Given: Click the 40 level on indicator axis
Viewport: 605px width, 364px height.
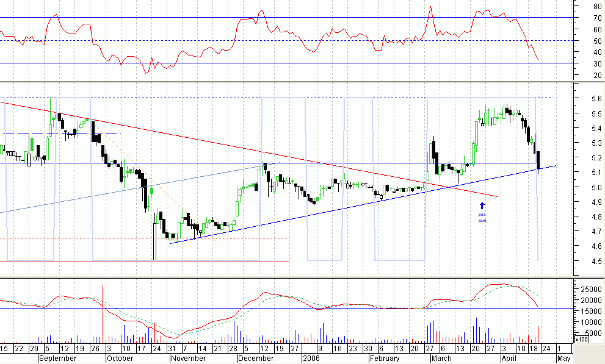Looking at the screenshot, I should coord(598,52).
